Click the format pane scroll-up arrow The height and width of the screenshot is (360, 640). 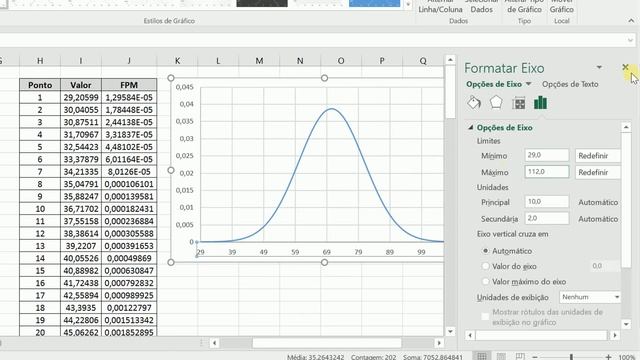pos(626,127)
